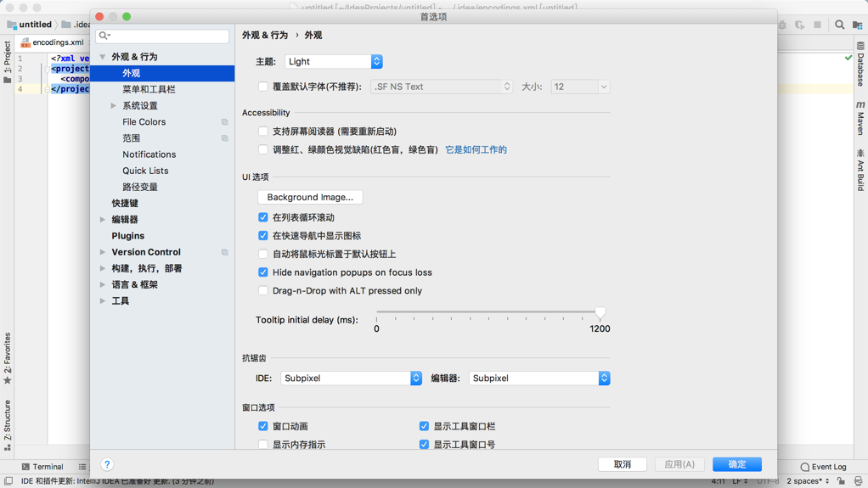Open the Maven tool window
Image resolution: width=868 pixels, height=488 pixels.
click(860, 118)
